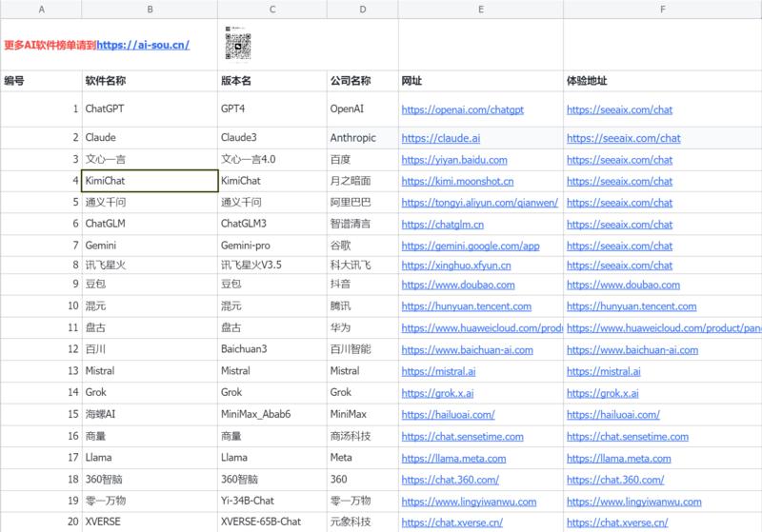
Task: Visit the chatglm.cn link
Action: [443, 225]
